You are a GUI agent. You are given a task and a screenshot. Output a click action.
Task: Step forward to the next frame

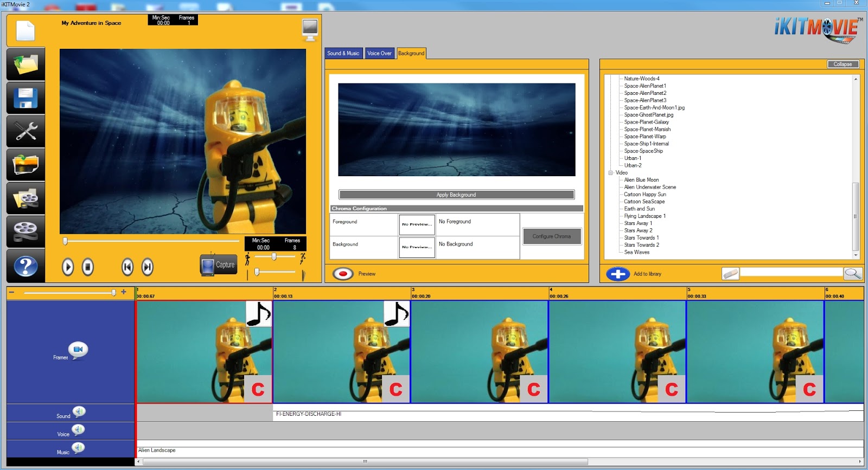148,267
